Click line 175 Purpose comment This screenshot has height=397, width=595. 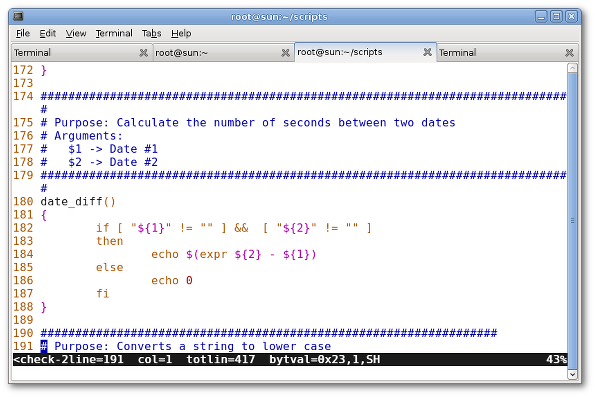point(248,123)
